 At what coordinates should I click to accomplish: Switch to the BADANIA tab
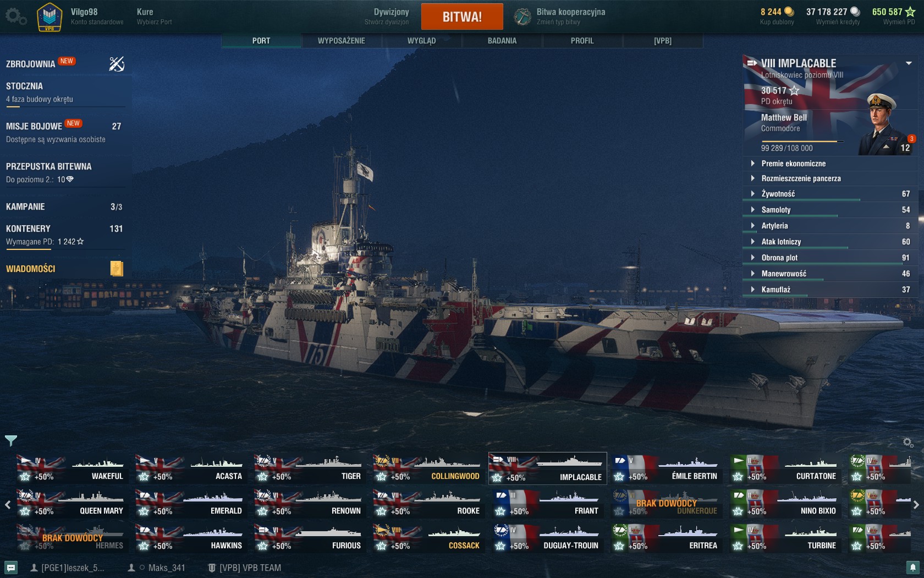[502, 41]
